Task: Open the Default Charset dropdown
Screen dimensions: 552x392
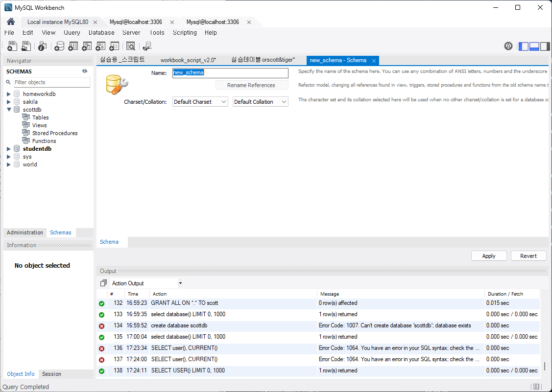Action: pos(200,102)
